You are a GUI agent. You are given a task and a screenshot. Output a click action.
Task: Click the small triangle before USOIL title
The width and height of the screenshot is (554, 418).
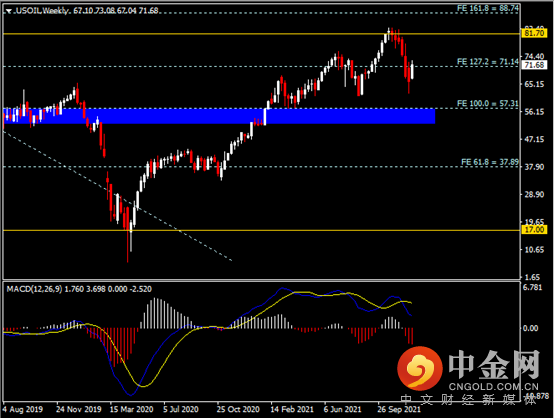click(x=9, y=12)
